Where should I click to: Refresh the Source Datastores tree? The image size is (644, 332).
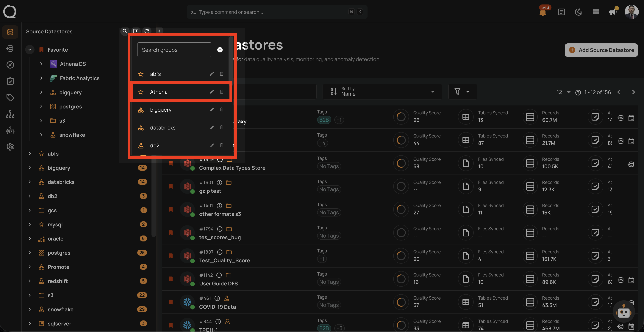(x=147, y=31)
